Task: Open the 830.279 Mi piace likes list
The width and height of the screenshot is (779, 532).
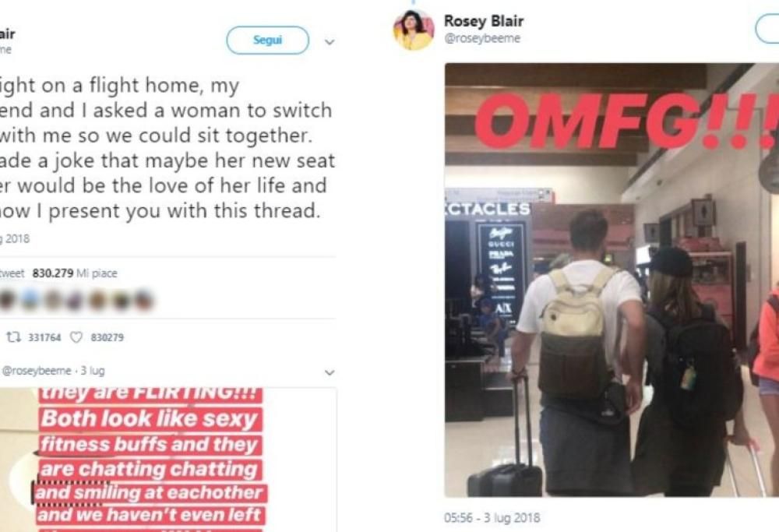Action: click(75, 273)
